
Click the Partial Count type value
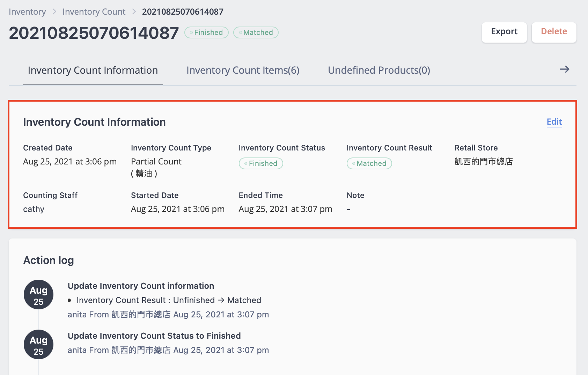[x=156, y=162]
